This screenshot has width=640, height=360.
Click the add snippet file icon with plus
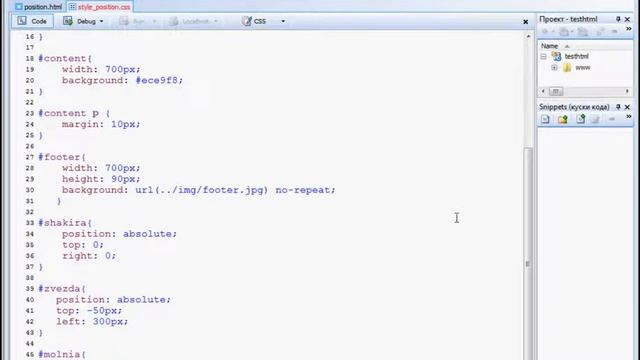[580, 119]
